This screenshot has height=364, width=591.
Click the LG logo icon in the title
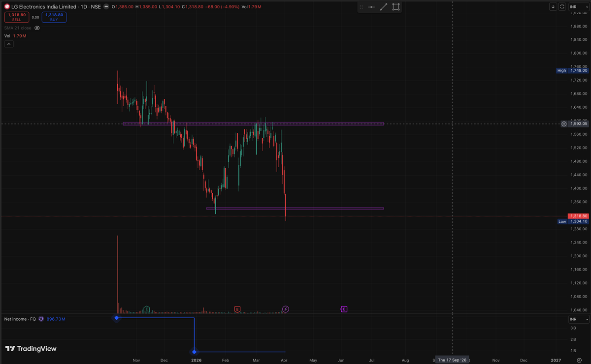tap(6, 7)
